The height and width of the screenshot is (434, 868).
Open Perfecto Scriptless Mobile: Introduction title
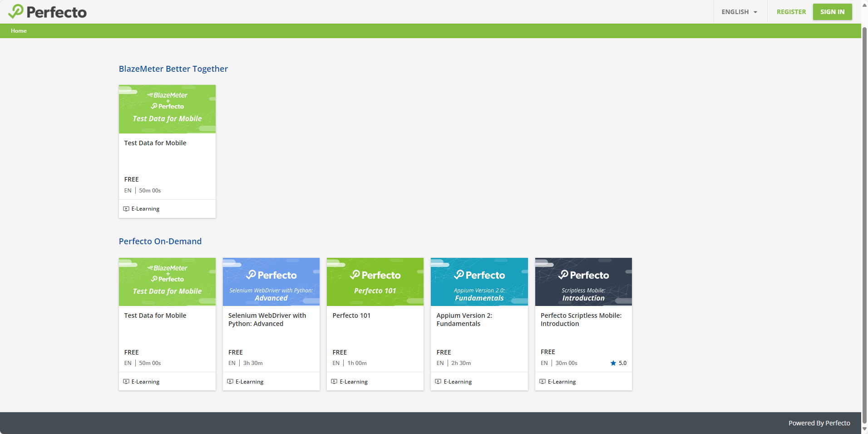[581, 320]
